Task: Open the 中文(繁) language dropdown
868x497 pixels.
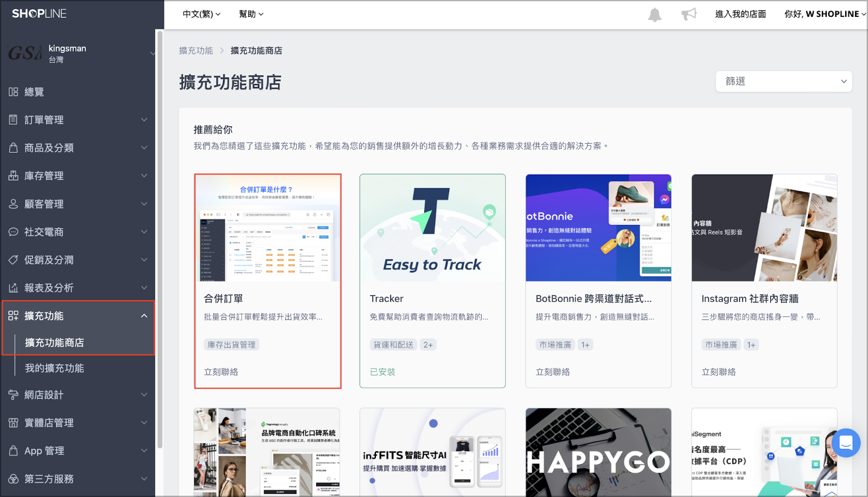Action: (202, 14)
